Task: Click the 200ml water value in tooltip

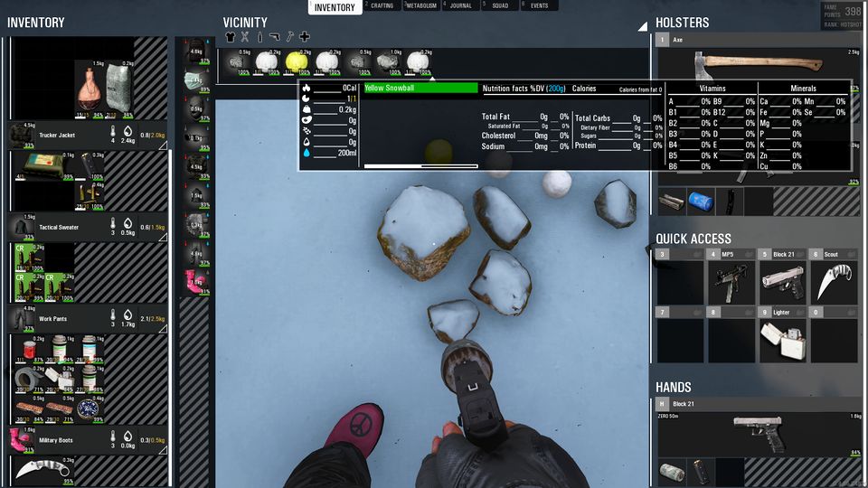Action: coord(346,153)
